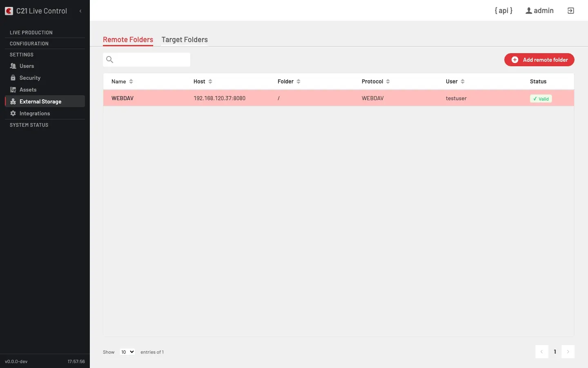Click the C21 Live Control logo icon

click(9, 11)
